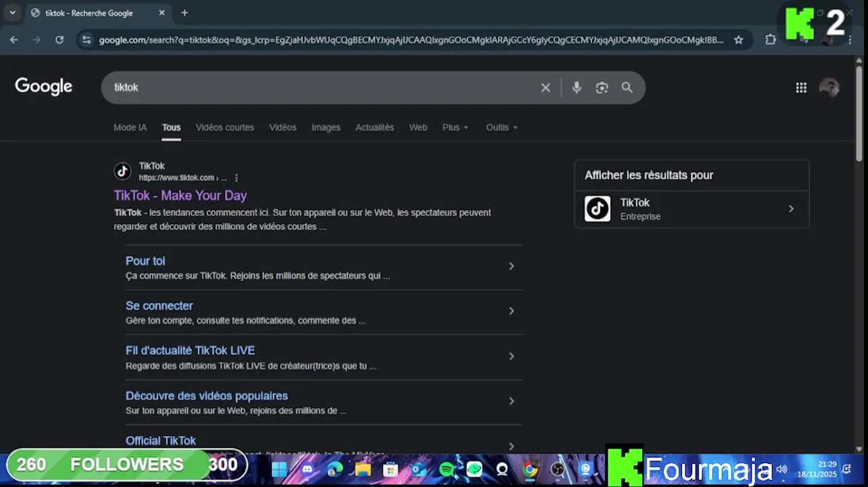This screenshot has width=868, height=487.
Task: Go to Google home via the logo
Action: click(x=44, y=87)
